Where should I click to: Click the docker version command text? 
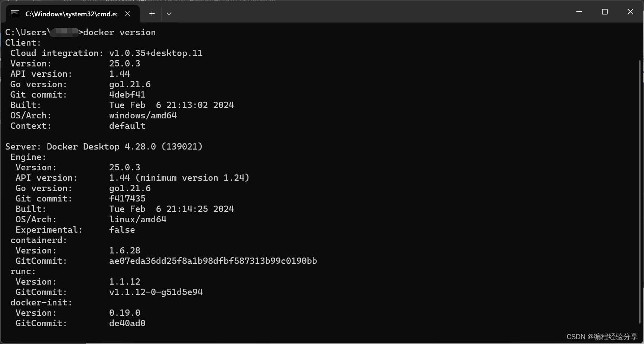coord(119,32)
